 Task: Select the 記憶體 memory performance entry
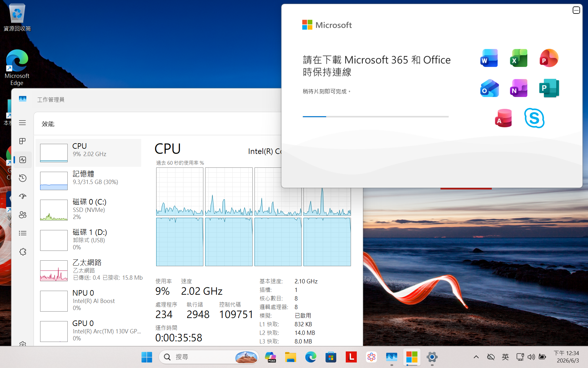click(x=89, y=181)
